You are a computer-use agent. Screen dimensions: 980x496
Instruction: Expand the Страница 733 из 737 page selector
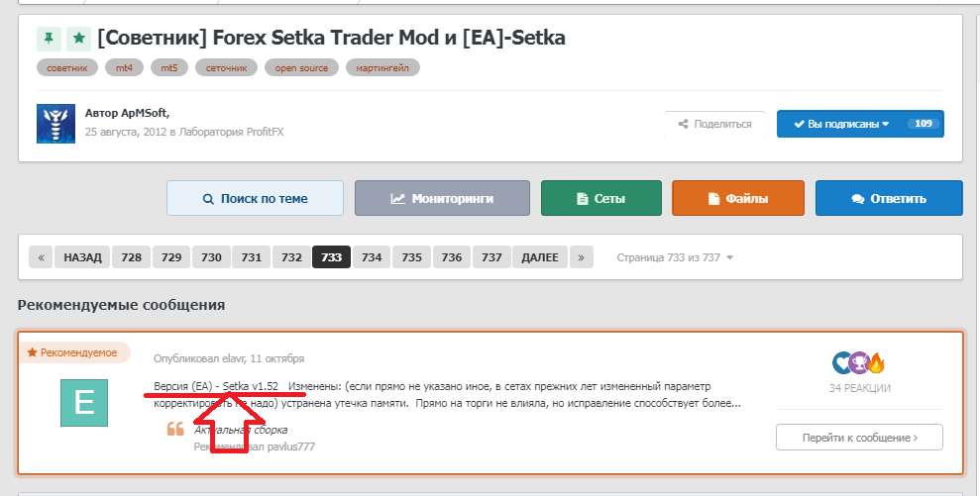pos(675,257)
